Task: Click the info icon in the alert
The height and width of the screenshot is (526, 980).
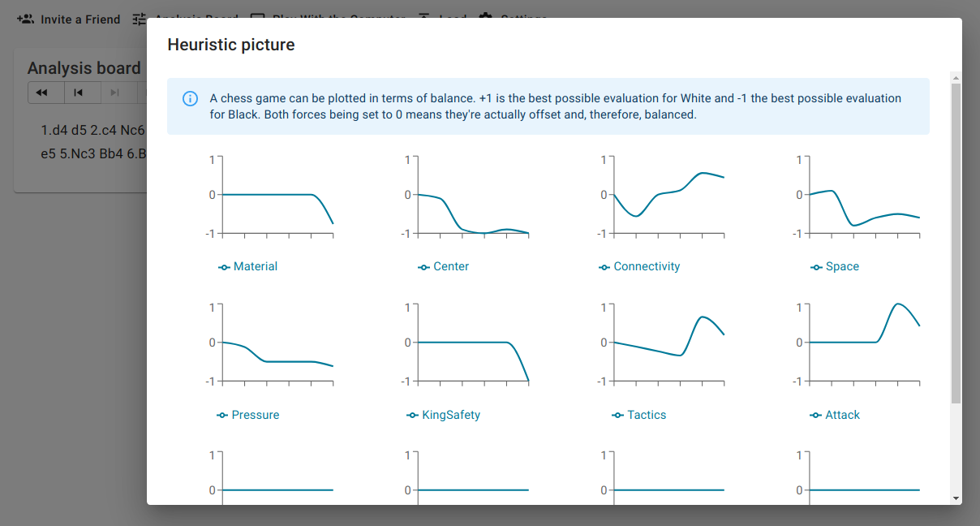Action: point(191,99)
